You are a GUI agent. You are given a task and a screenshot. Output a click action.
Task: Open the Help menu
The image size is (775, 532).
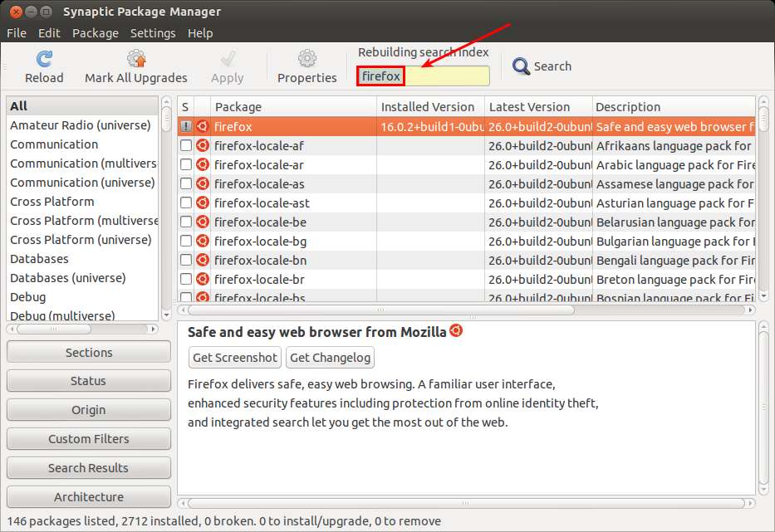200,33
